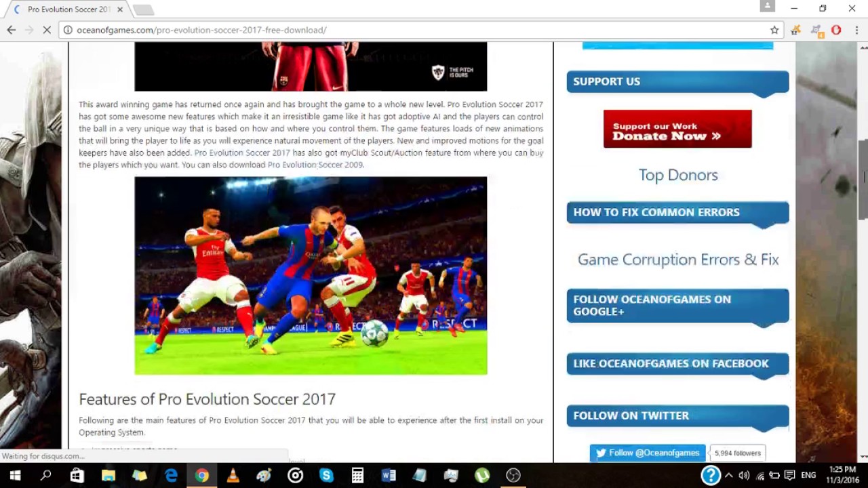Click LIKE OCEANOFGAMES ON FACEBOOK header
868x488 pixels.
click(x=677, y=364)
